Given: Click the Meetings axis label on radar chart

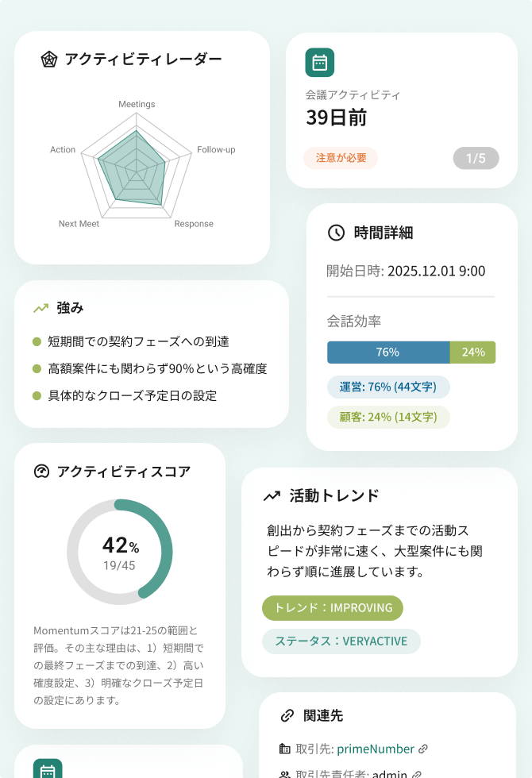Looking at the screenshot, I should (137, 104).
